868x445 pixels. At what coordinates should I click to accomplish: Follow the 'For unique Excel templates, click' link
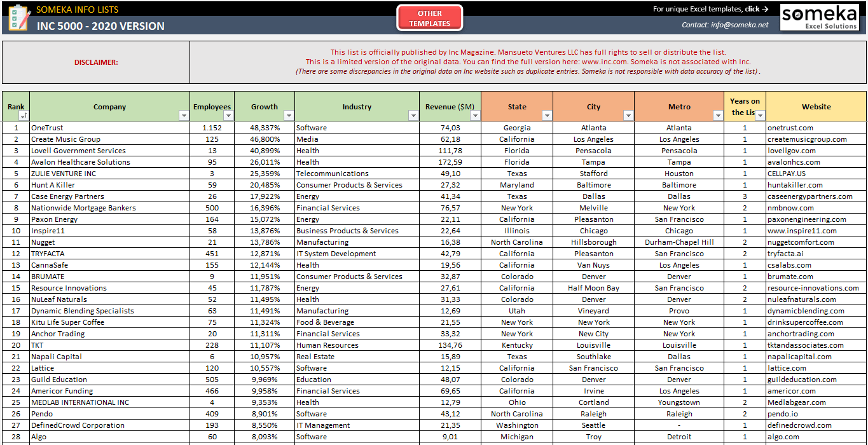[711, 9]
